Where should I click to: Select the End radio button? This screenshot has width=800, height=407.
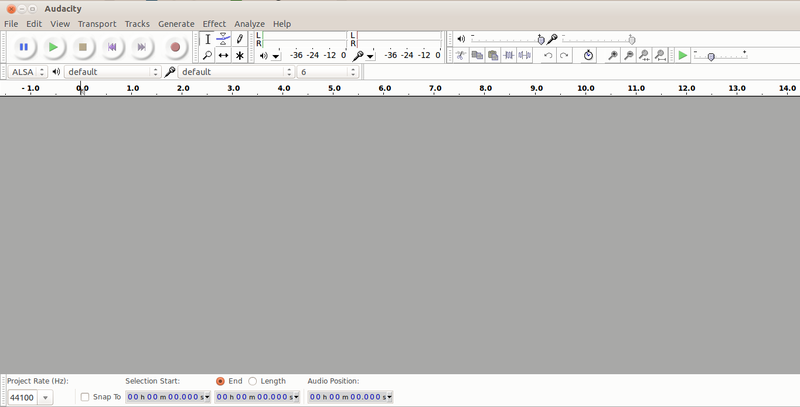click(x=220, y=381)
